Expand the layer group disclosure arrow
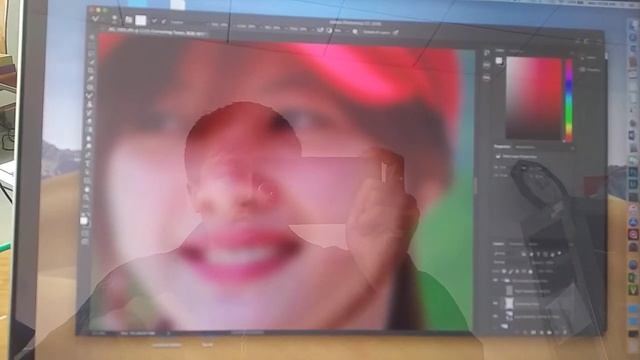640x360 pixels. pos(502,280)
